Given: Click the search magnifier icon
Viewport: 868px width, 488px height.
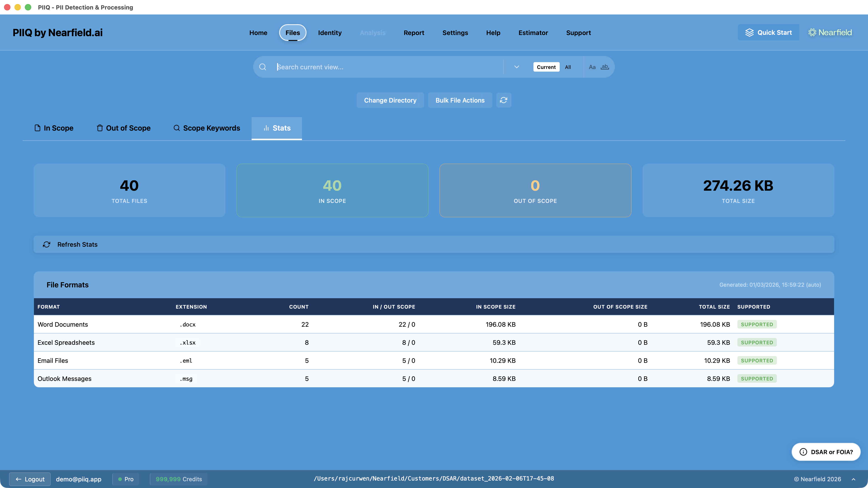Looking at the screenshot, I should point(262,67).
